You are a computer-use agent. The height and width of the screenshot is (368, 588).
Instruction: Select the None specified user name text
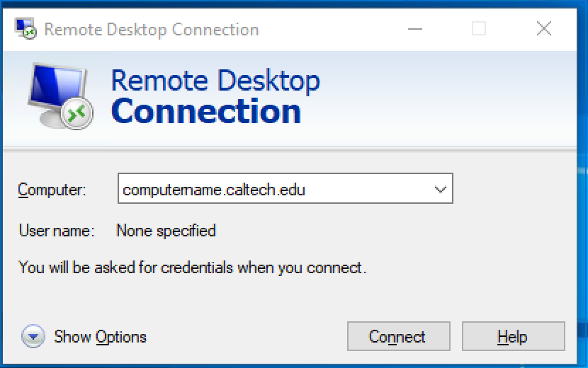pos(166,231)
